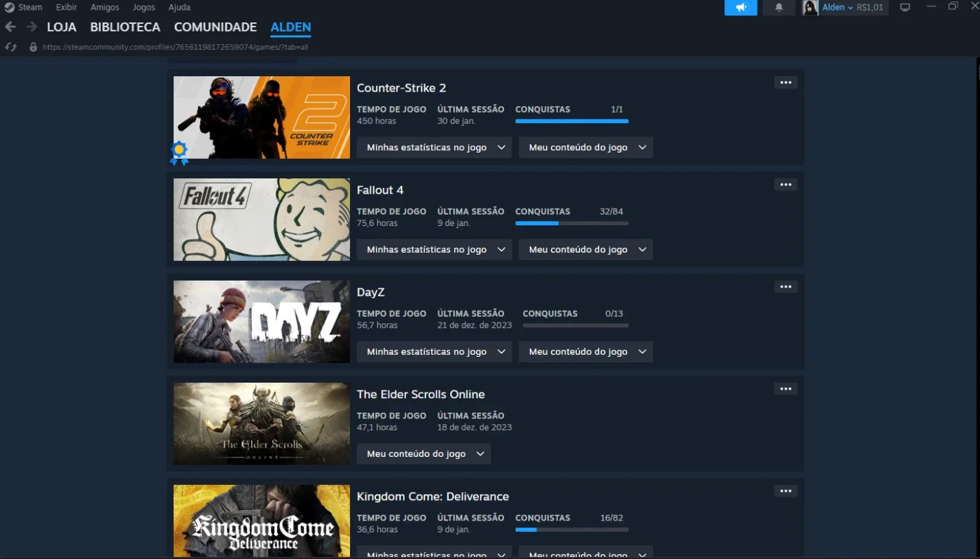
Task: Open the Counter-Strike 2 title link
Action: pos(401,88)
